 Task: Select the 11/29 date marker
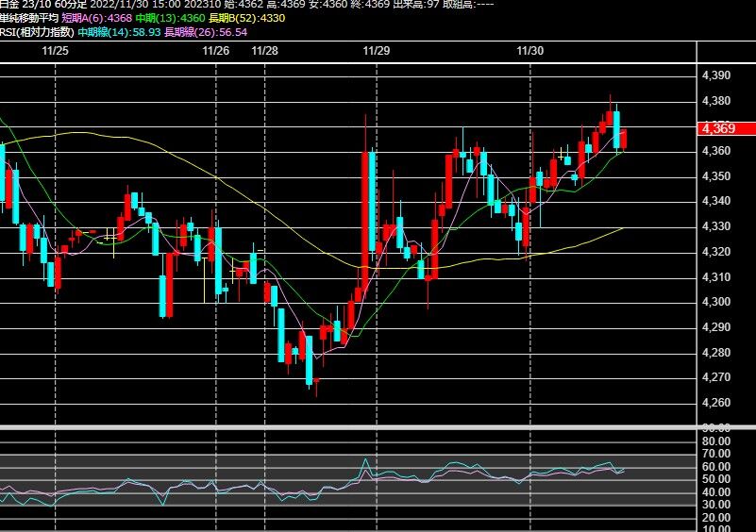tap(376, 51)
